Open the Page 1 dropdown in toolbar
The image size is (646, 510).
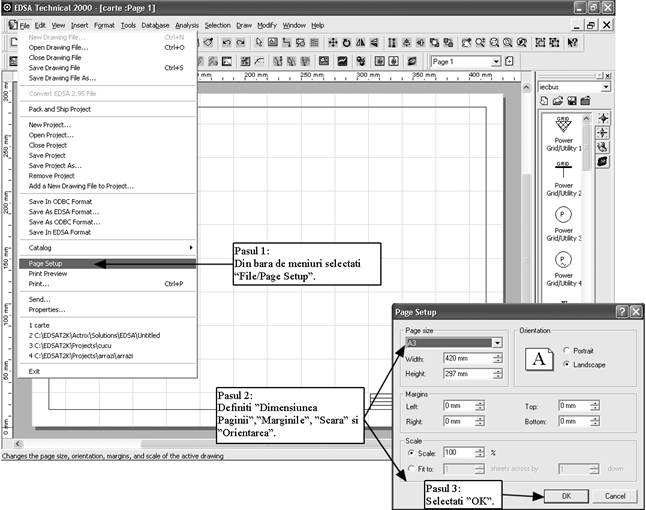point(496,62)
